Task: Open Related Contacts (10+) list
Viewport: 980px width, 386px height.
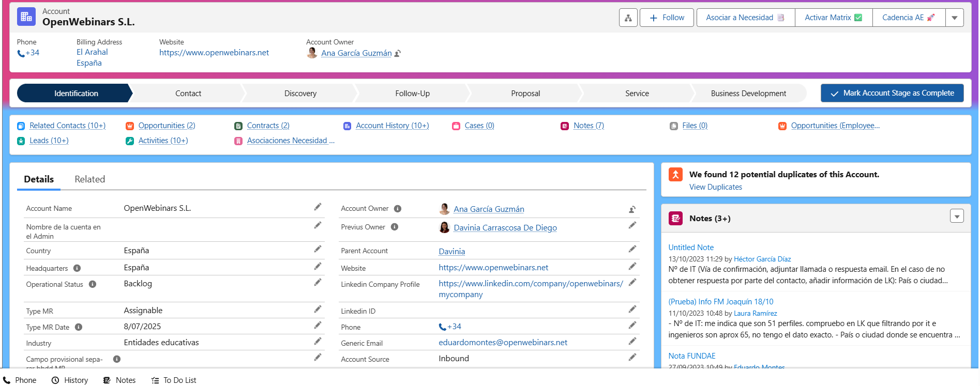Action: coord(67,126)
